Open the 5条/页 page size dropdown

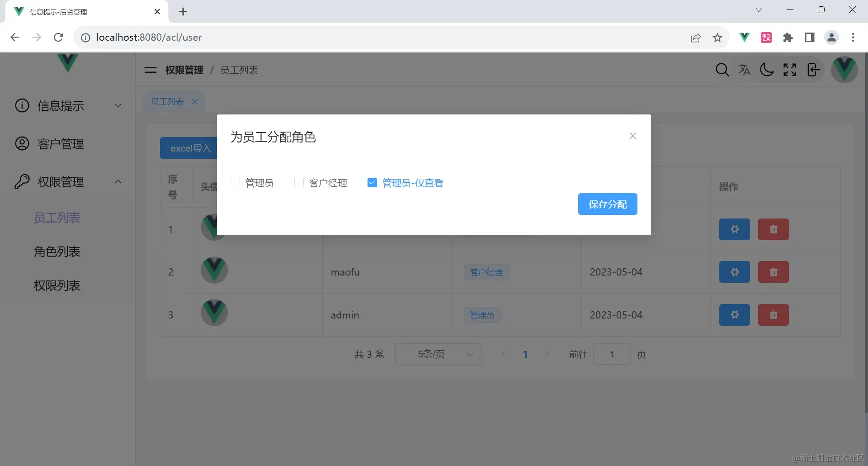[x=439, y=354]
